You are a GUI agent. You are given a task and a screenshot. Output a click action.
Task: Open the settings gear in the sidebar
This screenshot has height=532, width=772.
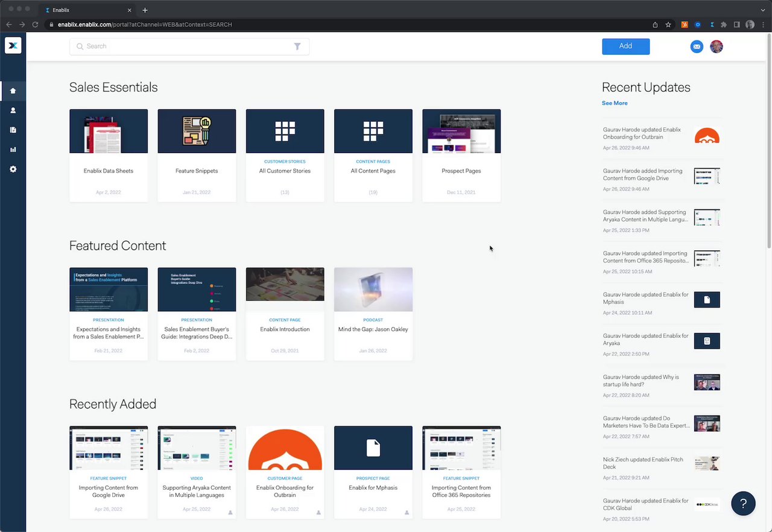(13, 169)
